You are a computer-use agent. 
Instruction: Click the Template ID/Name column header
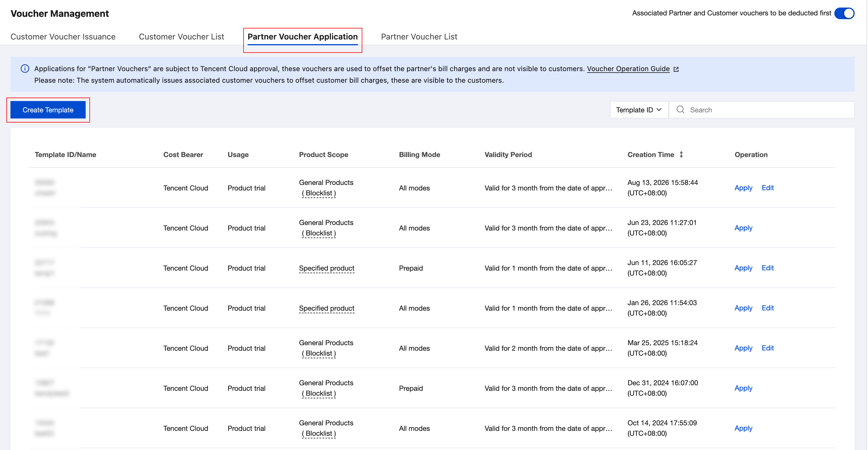[x=65, y=154]
